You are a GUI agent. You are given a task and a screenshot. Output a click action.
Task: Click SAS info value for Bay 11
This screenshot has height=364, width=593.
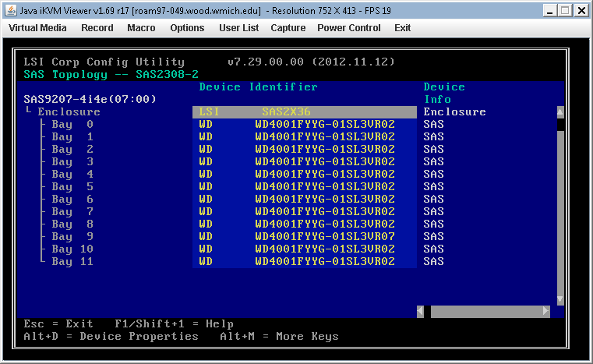click(x=433, y=261)
